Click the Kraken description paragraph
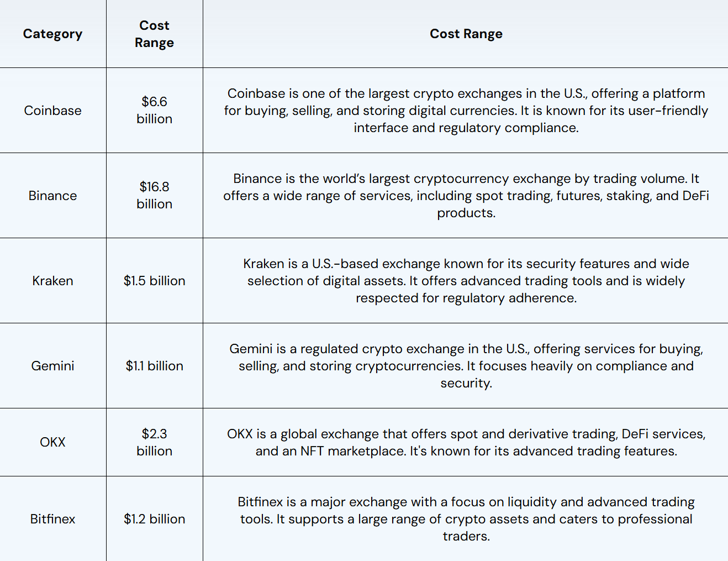728x561 pixels. click(466, 281)
